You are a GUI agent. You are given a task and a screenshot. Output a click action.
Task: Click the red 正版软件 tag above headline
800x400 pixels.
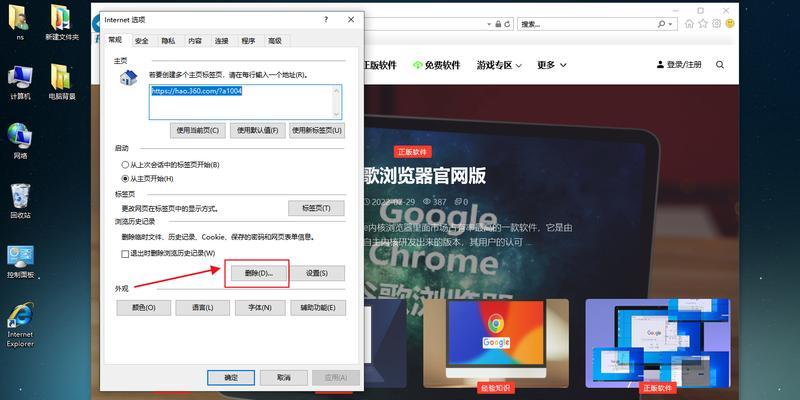(413, 152)
